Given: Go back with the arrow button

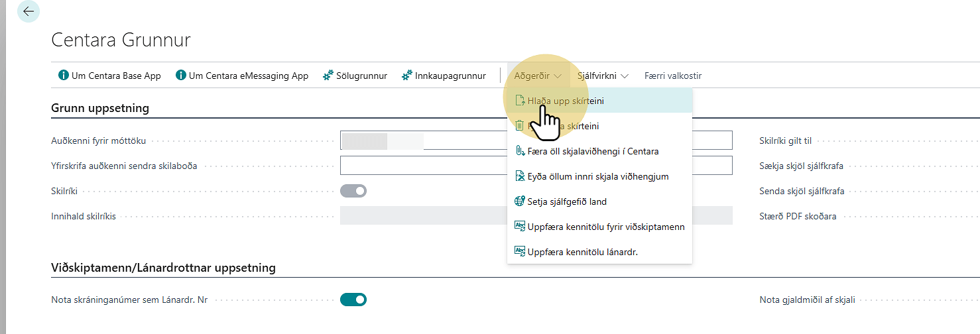Looking at the screenshot, I should click(x=28, y=11).
